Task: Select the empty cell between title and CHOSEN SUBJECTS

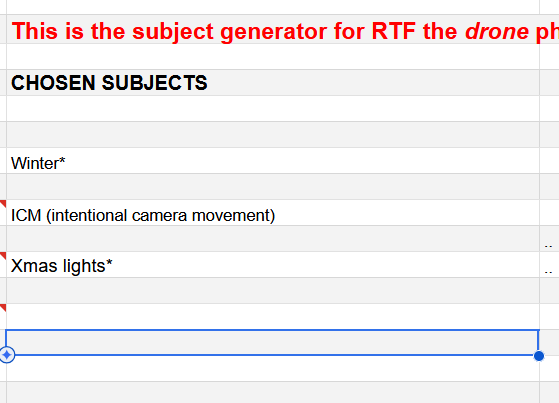Action: [x=273, y=57]
